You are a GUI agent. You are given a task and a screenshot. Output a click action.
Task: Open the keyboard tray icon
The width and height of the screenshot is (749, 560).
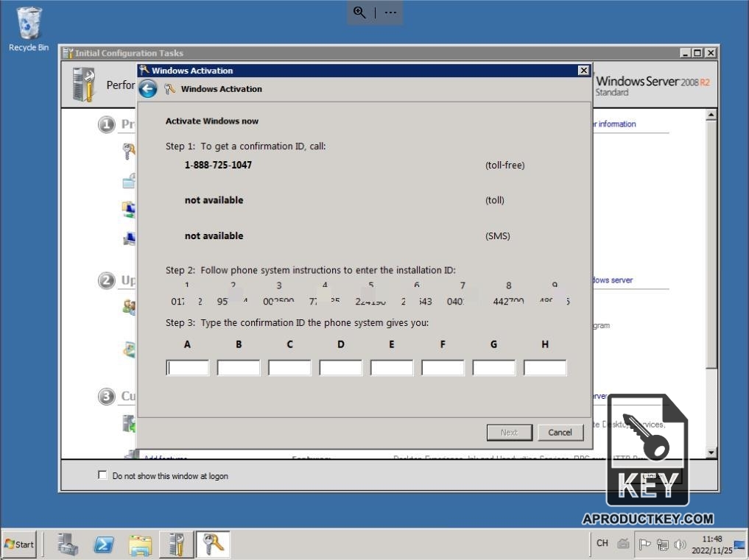623,543
